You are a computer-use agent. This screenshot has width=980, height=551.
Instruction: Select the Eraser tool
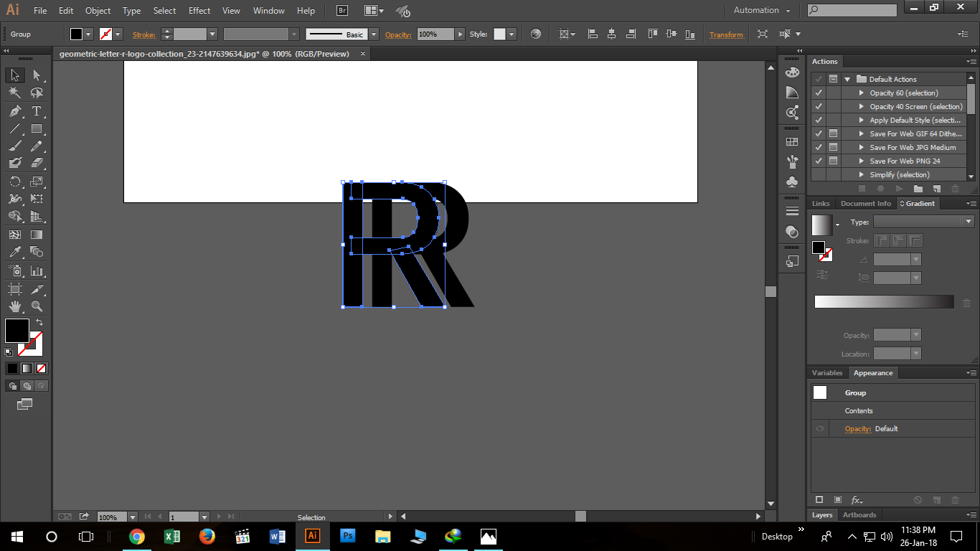click(x=37, y=164)
